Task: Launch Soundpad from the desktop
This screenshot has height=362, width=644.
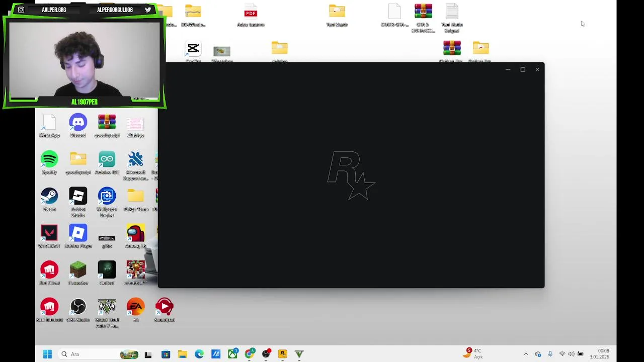Action: (165, 309)
